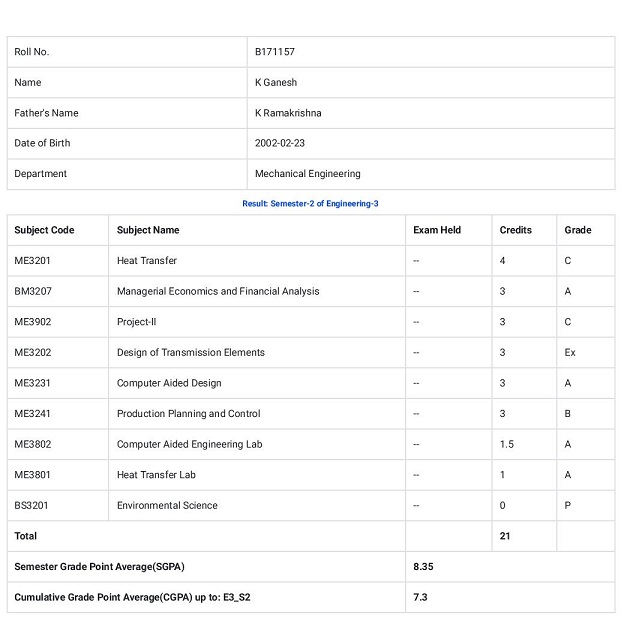Image resolution: width=621 pixels, height=624 pixels.
Task: Click Computer Aided Design subject name
Action: tap(169, 383)
